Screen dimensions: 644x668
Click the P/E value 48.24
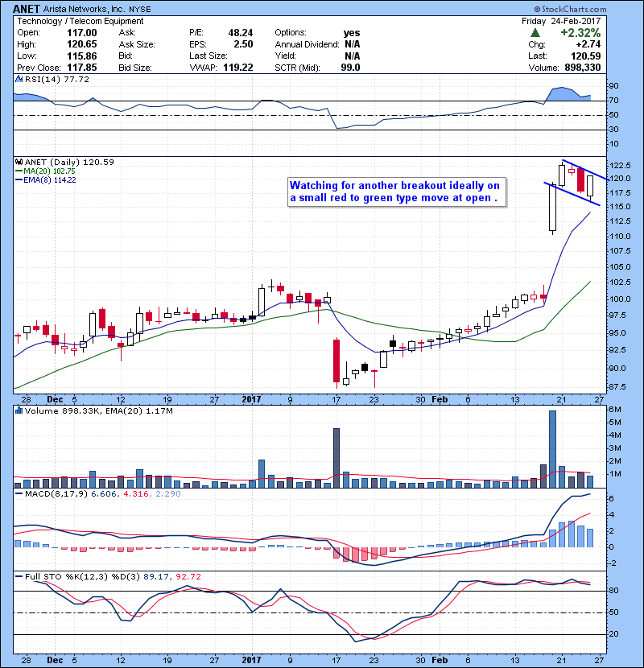[x=241, y=33]
